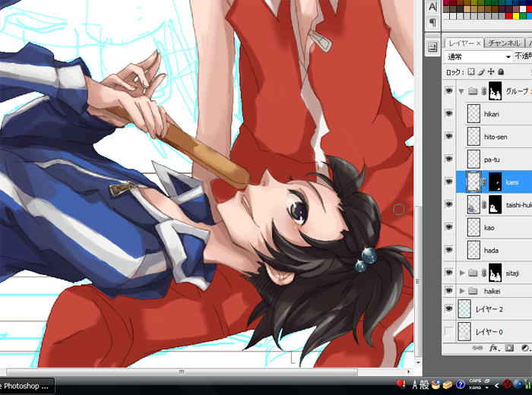The width and height of the screenshot is (532, 395).
Task: Click the mask link chain on kami layer
Action: click(x=485, y=182)
